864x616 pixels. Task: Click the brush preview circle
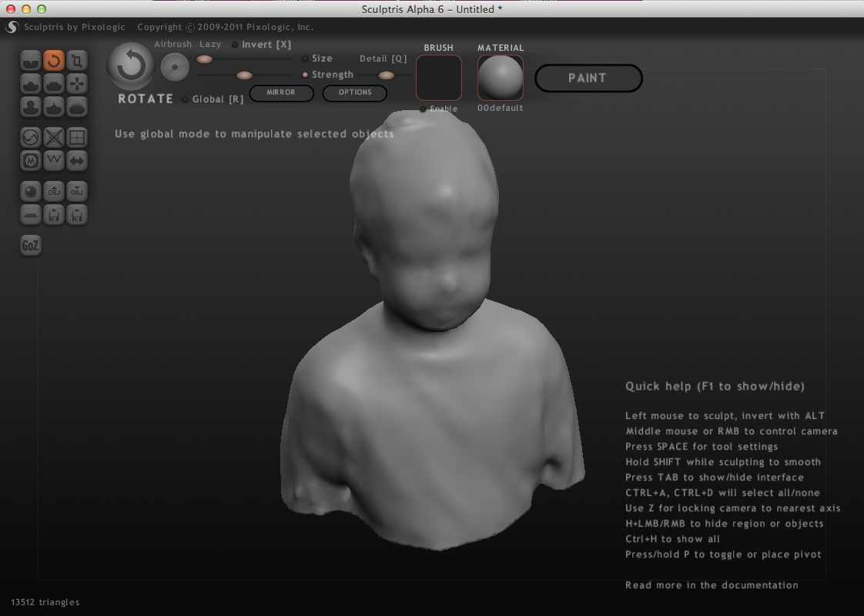[x=175, y=67]
